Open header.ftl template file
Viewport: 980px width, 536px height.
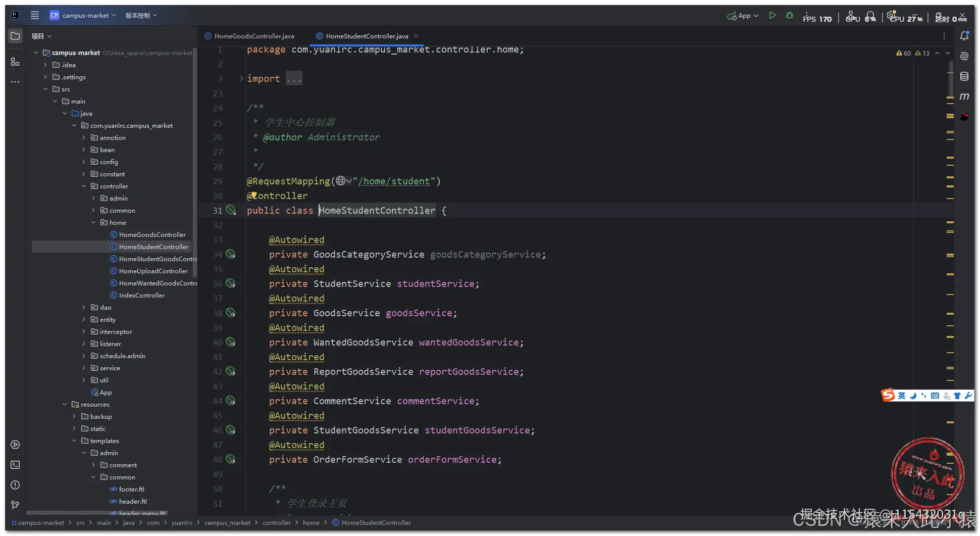point(128,501)
